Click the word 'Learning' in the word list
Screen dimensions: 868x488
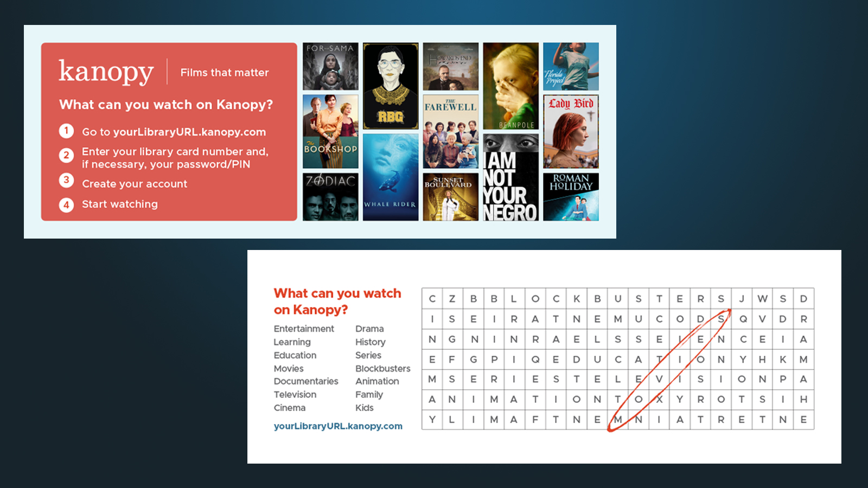click(292, 342)
